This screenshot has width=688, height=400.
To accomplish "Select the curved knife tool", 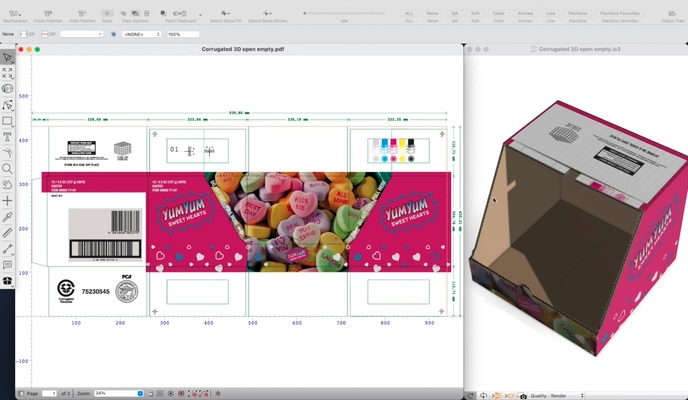I will click(x=7, y=153).
